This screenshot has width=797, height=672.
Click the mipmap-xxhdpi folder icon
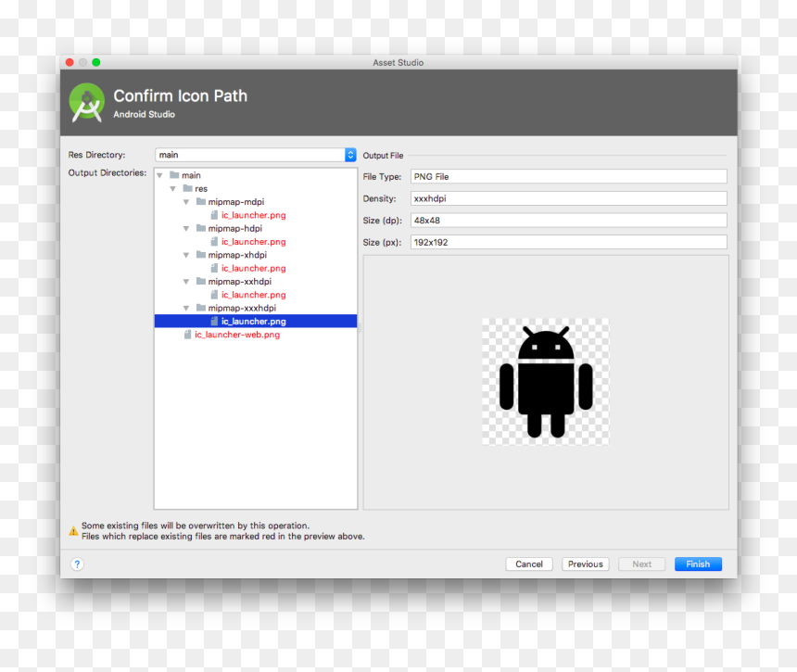click(x=201, y=281)
